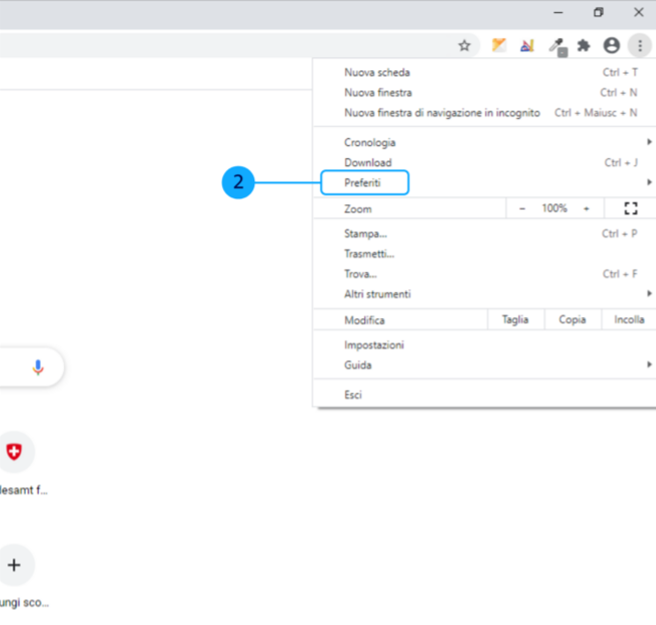This screenshot has height=625, width=656.
Task: Open the Extensions puzzle piece icon
Action: pos(584,45)
